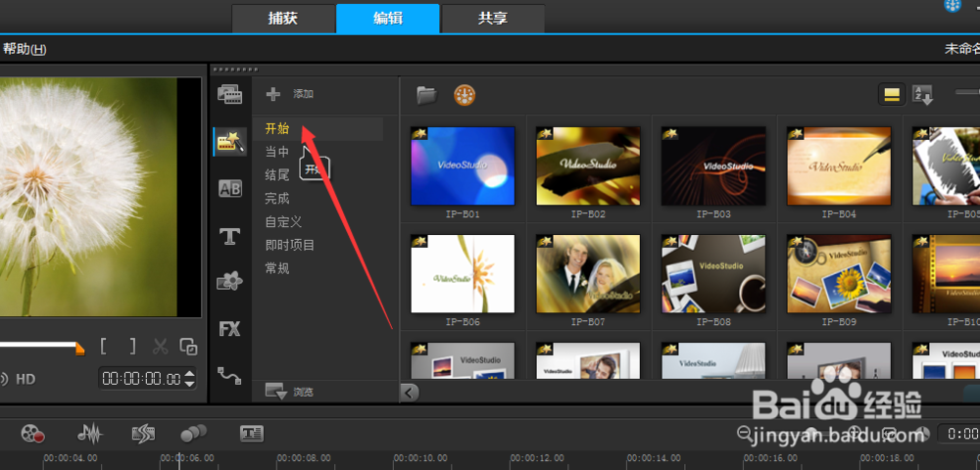This screenshot has height=470, width=980.
Task: Click the mark-in bracket icon
Action: [104, 346]
